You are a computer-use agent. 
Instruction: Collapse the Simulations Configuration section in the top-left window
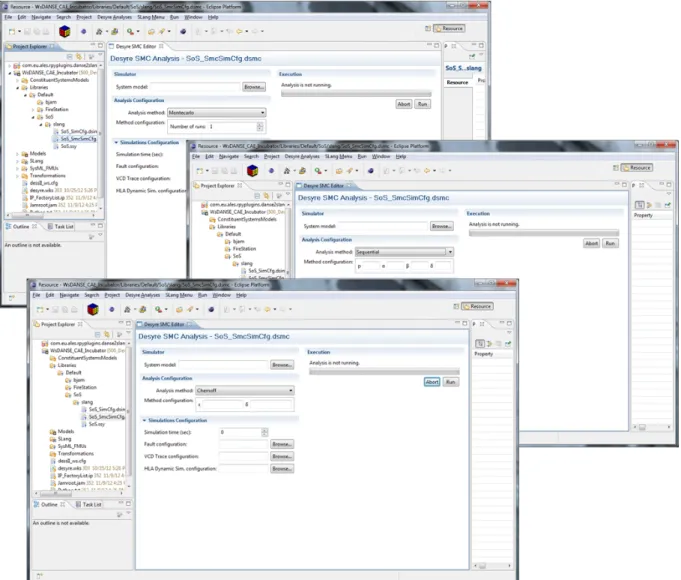[116, 143]
